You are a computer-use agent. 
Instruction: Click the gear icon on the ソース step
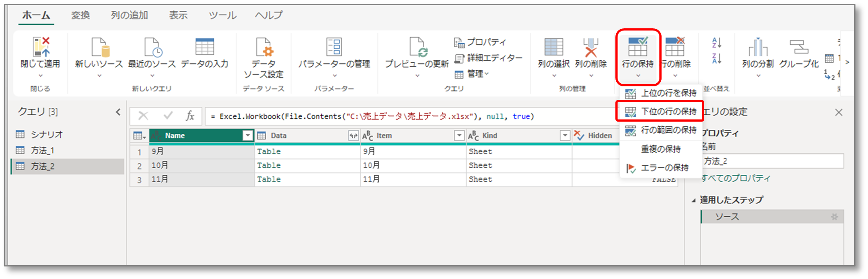pos(834,217)
